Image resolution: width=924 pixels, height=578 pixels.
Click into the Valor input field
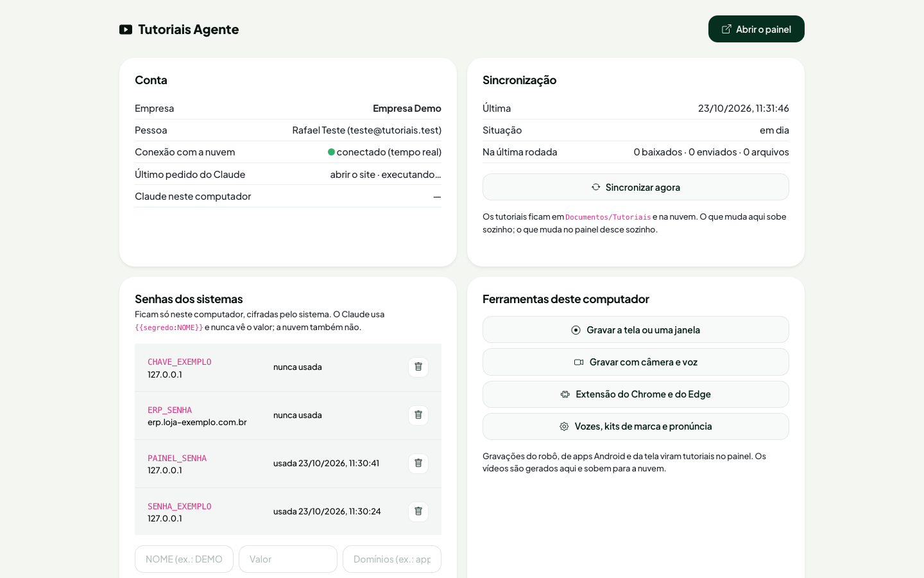pyautogui.click(x=288, y=559)
